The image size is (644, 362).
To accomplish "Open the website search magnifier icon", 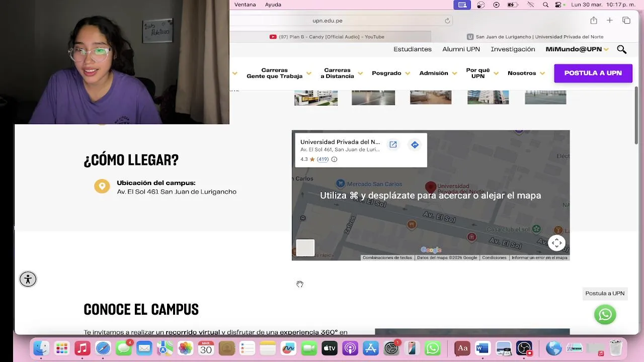I will pos(622,49).
